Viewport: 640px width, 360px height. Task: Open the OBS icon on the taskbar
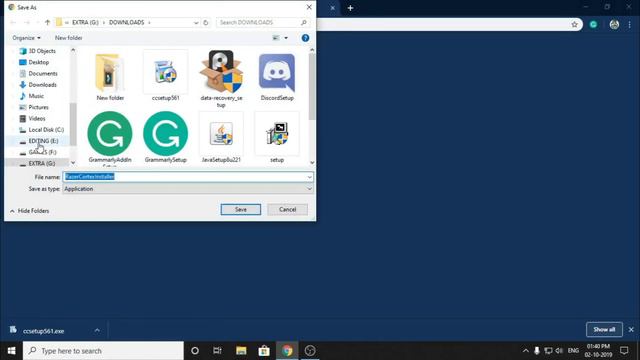(x=310, y=351)
